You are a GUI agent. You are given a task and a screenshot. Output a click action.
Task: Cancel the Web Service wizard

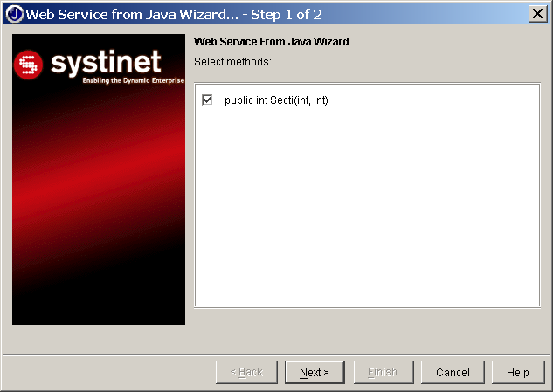[453, 372]
